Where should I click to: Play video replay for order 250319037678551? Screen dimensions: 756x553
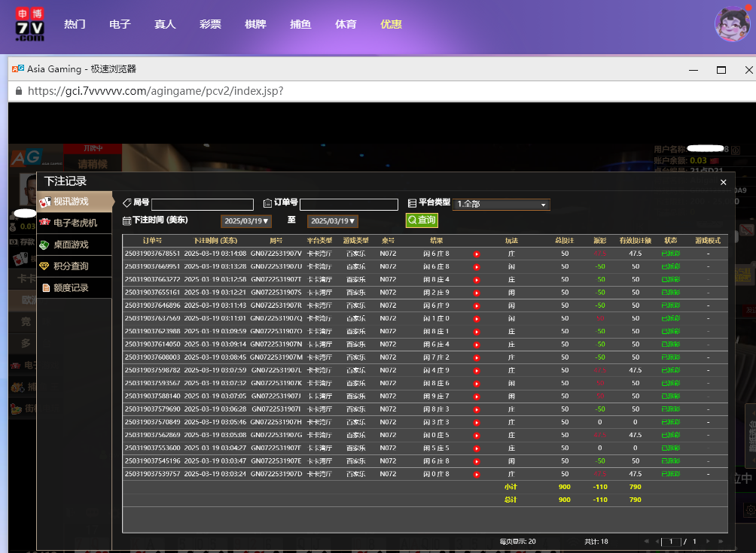click(x=477, y=254)
